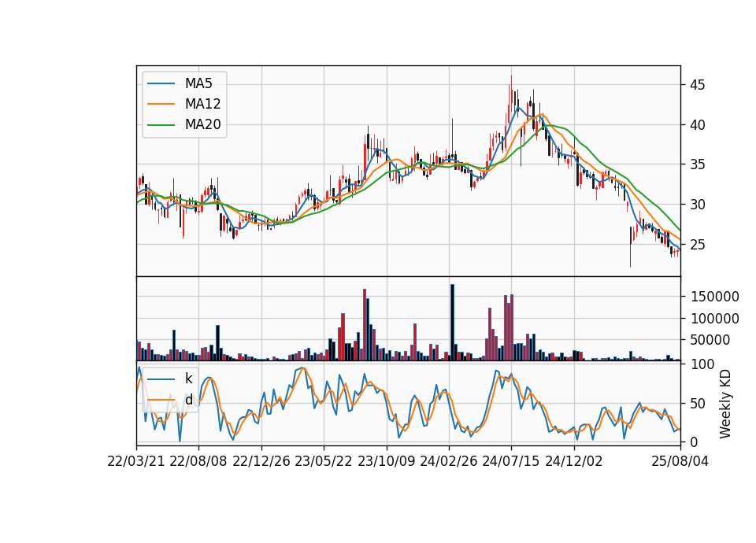Click the MA20 legend label
Viewport: 756px width, 543px height.
coord(202,124)
